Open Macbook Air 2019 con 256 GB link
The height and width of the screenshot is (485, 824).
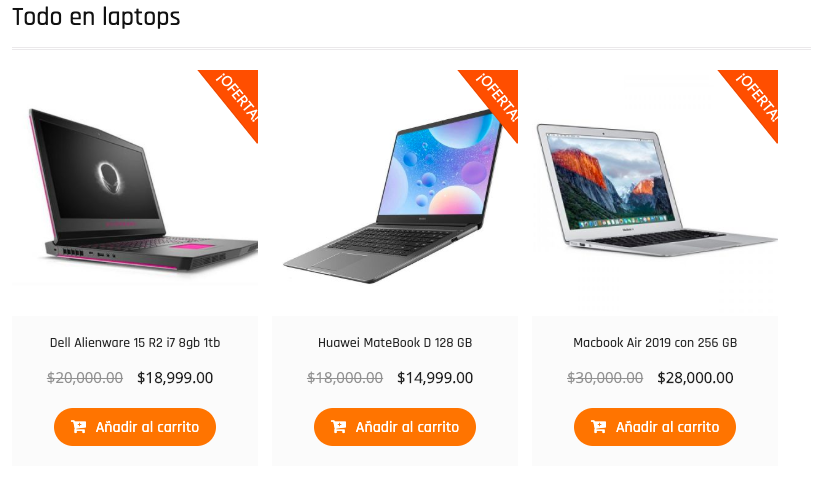click(x=655, y=343)
